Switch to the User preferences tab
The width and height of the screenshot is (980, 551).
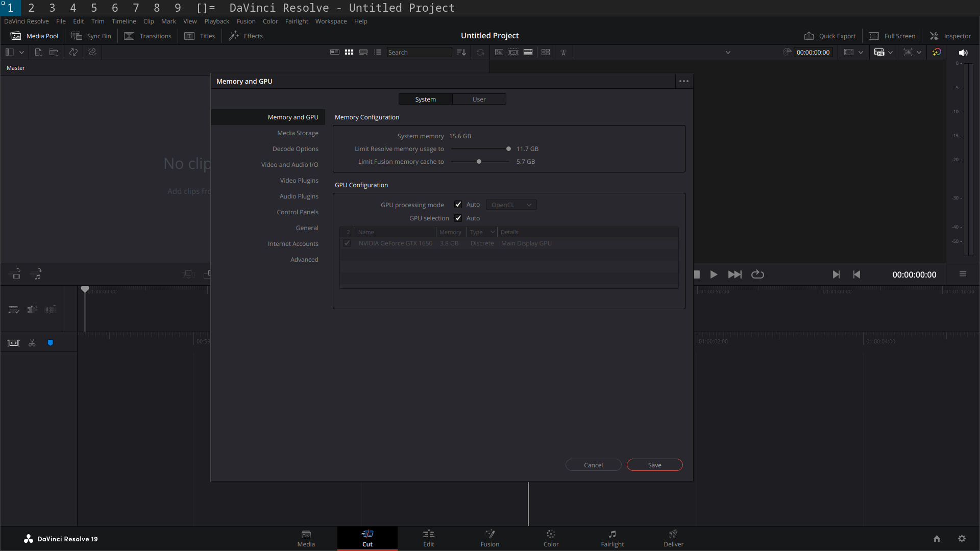479,99
